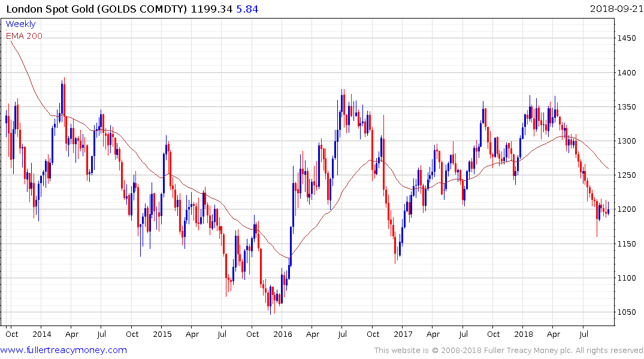Click the blue change value 5.84
Screen dimensions: 644x359
[247, 8]
